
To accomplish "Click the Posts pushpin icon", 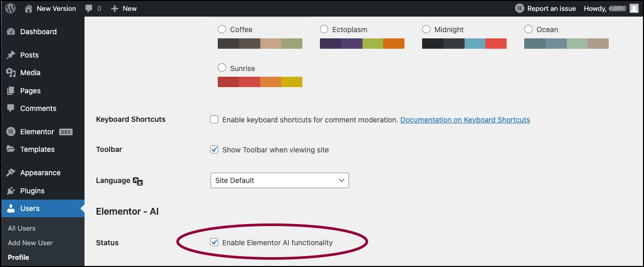I will tap(11, 55).
